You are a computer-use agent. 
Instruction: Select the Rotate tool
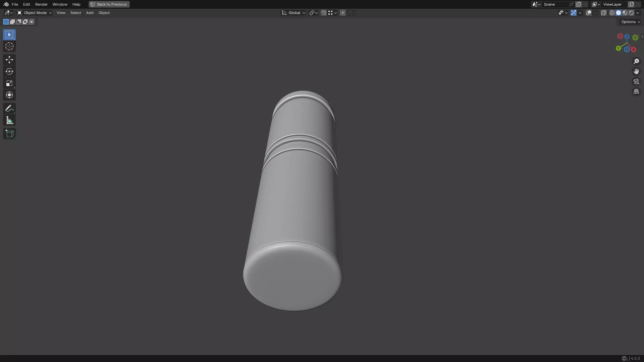tap(9, 71)
